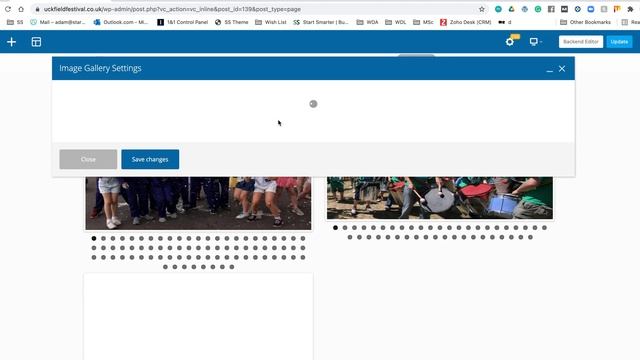Open the Chrome extensions puzzle icon
The height and width of the screenshot is (360, 640).
coord(630,9)
